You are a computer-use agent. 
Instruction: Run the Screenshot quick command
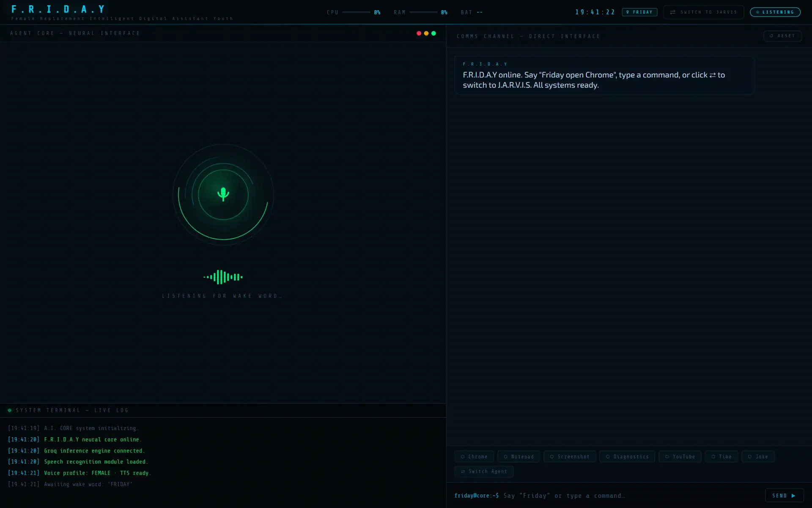point(570,457)
